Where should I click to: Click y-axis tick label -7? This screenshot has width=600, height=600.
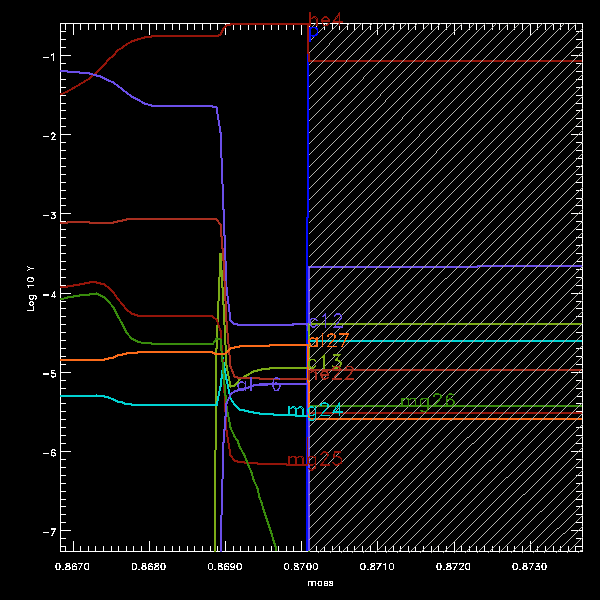click(46, 530)
